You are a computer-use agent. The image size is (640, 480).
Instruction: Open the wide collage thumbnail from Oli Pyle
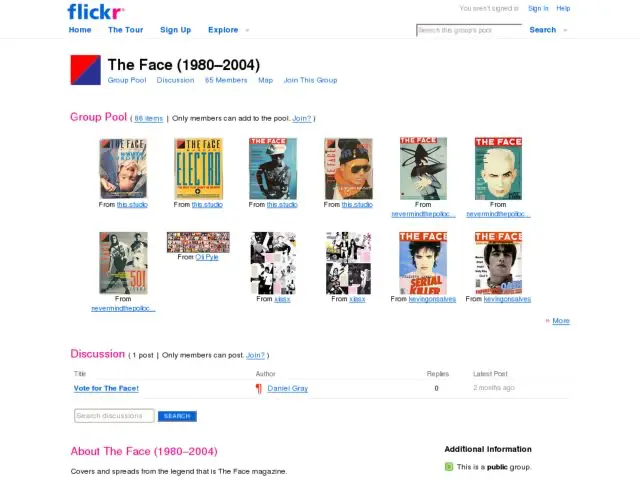click(198, 242)
